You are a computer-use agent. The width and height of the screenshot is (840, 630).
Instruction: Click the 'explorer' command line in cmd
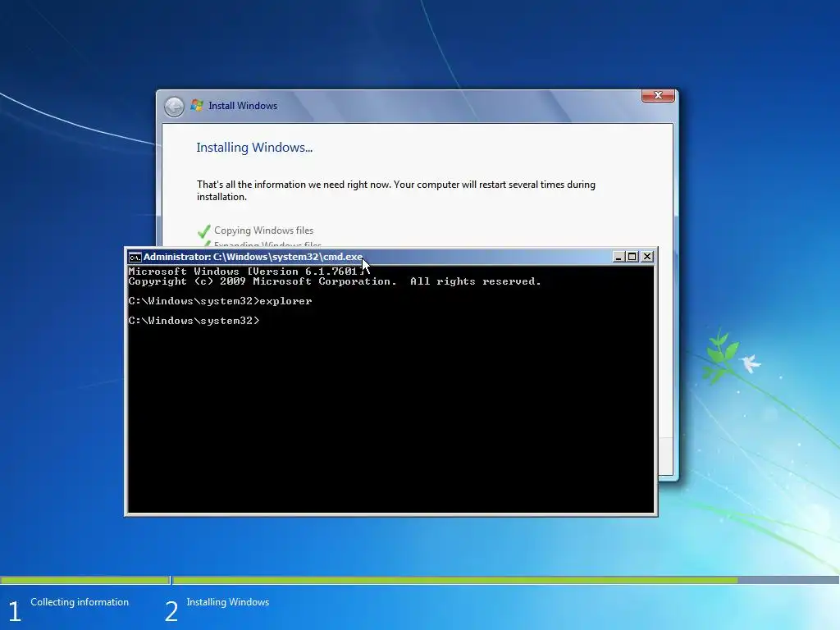tap(220, 301)
